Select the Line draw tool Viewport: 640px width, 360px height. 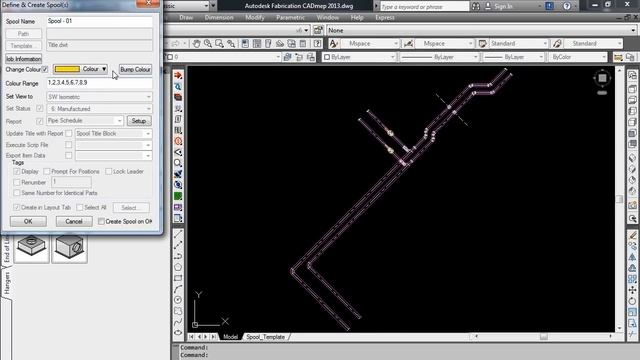pyautogui.click(x=178, y=234)
